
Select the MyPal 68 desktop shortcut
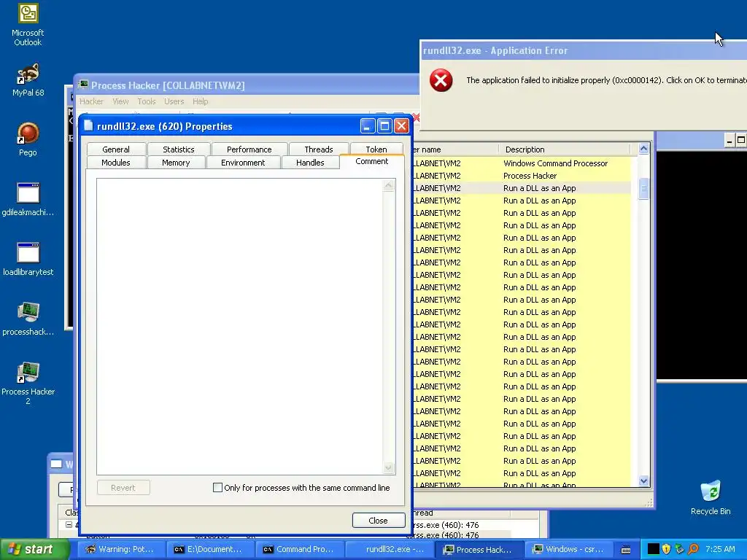click(28, 80)
